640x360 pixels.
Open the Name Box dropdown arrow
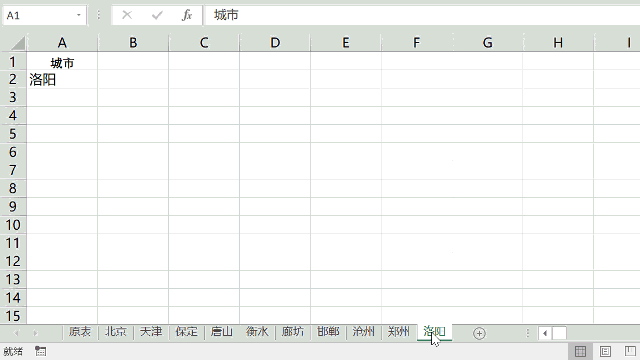[x=78, y=16]
